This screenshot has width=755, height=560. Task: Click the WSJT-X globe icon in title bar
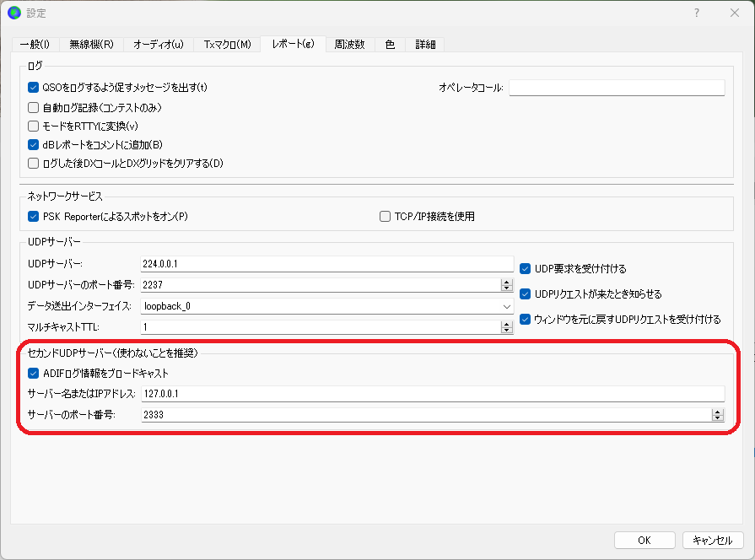pyautogui.click(x=14, y=13)
